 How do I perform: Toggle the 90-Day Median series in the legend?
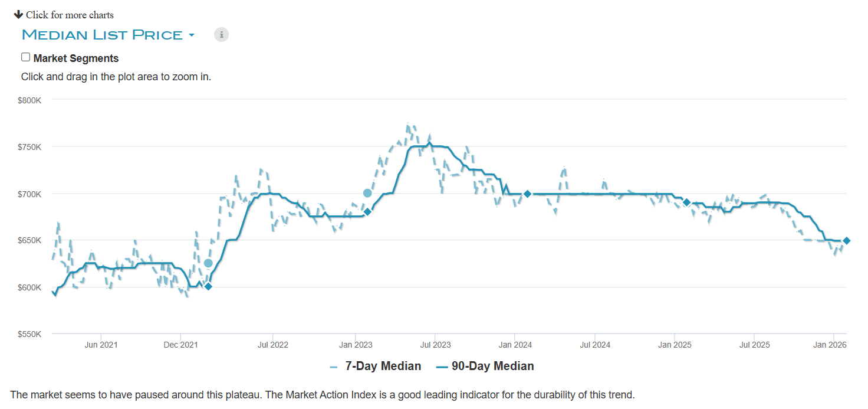pos(492,366)
